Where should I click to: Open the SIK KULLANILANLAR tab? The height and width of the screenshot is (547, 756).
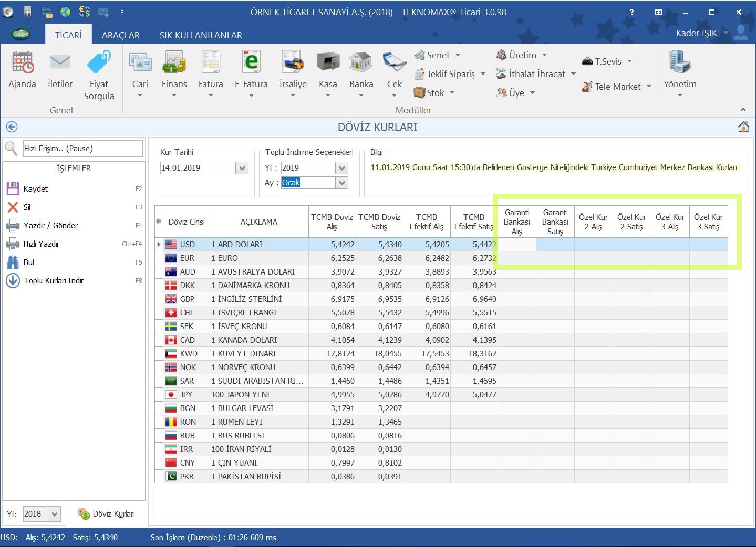coord(201,35)
